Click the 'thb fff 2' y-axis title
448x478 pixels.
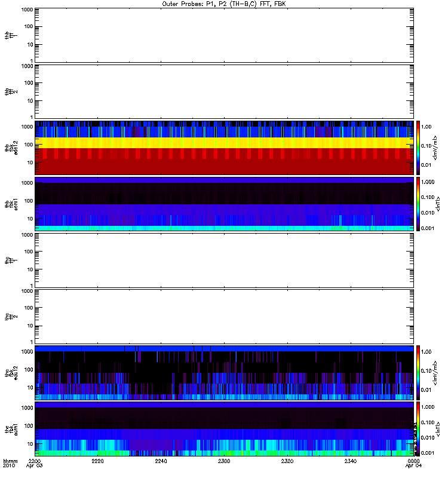point(11,92)
